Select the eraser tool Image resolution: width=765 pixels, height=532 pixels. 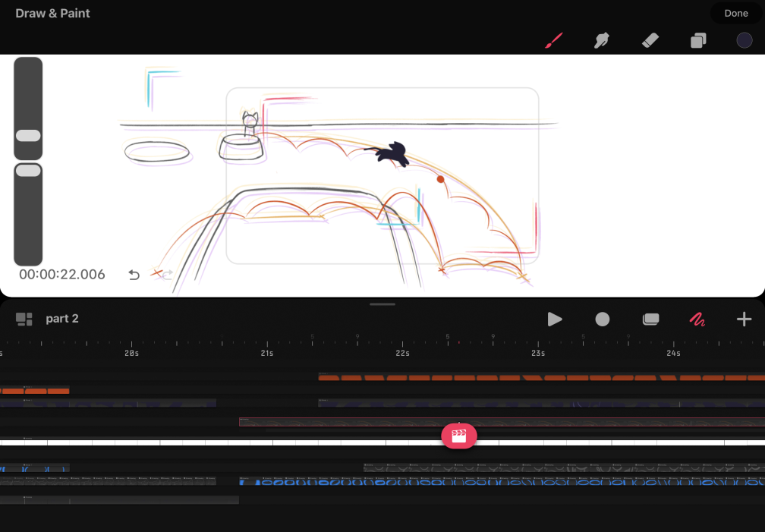click(x=650, y=40)
